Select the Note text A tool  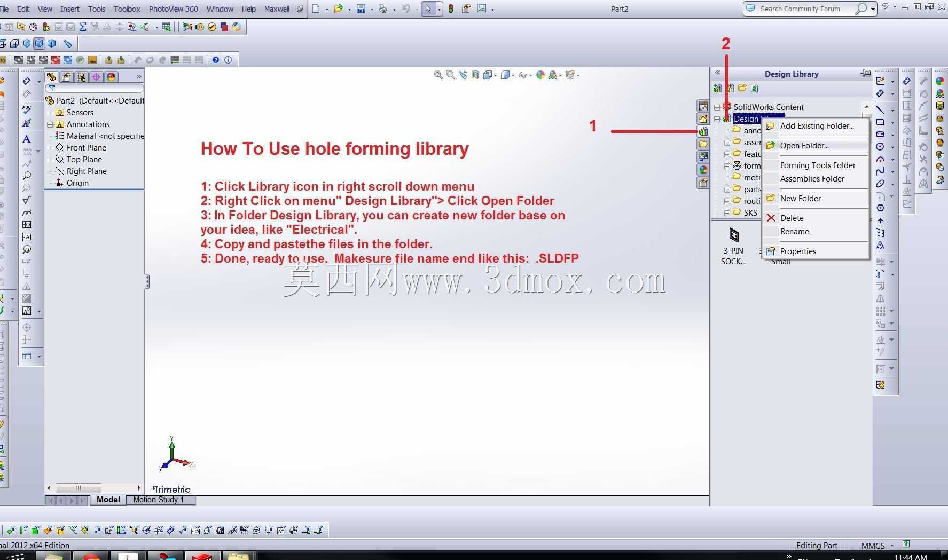pos(27,139)
